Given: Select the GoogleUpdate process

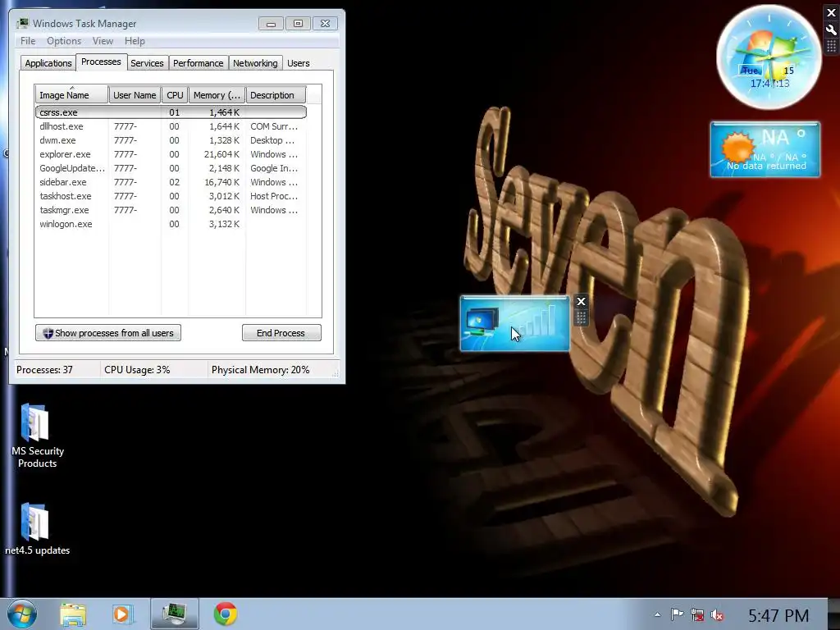Looking at the screenshot, I should click(x=171, y=168).
